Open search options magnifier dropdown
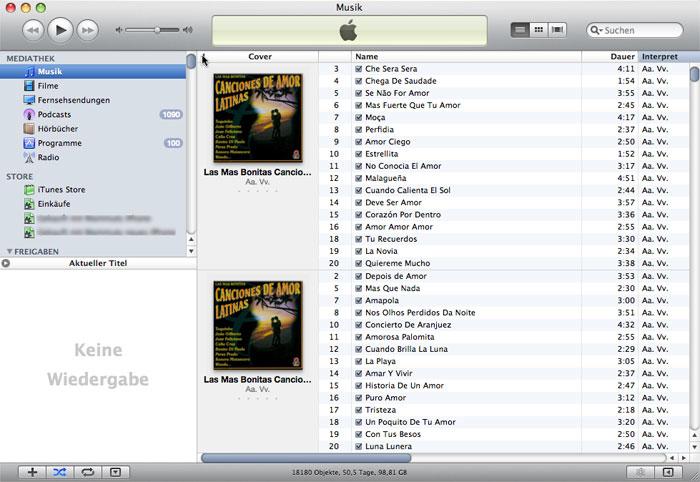The image size is (700, 482). [x=596, y=30]
